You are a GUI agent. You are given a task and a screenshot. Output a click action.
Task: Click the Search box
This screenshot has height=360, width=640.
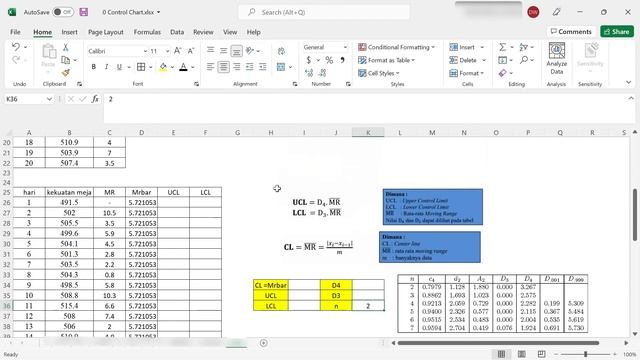(324, 12)
